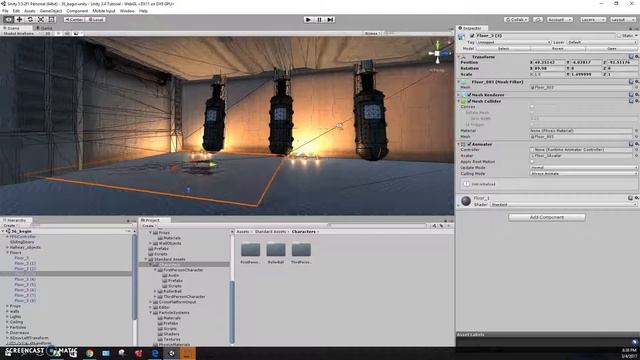Open the File menu
The height and width of the screenshot is (360, 640).
pos(5,11)
